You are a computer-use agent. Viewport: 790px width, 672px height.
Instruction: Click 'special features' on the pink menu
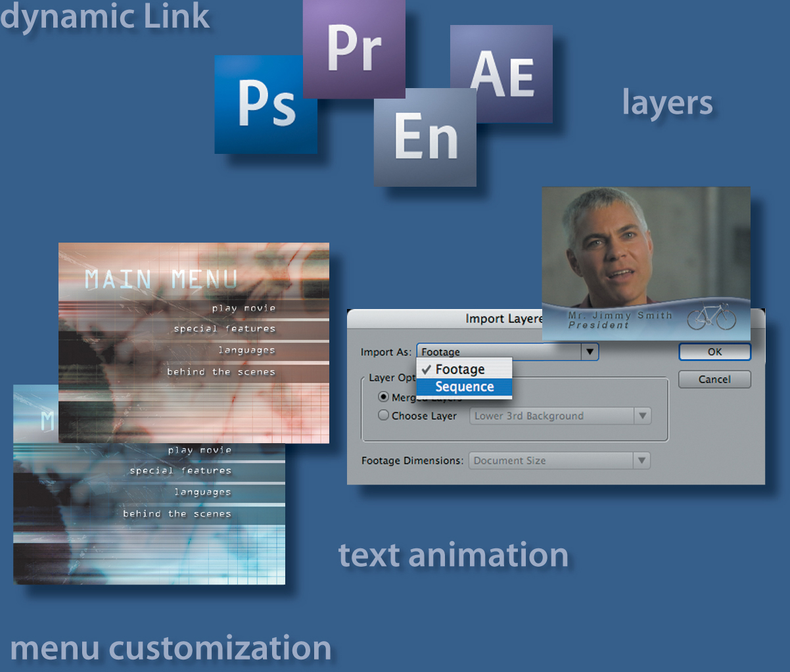pyautogui.click(x=224, y=329)
